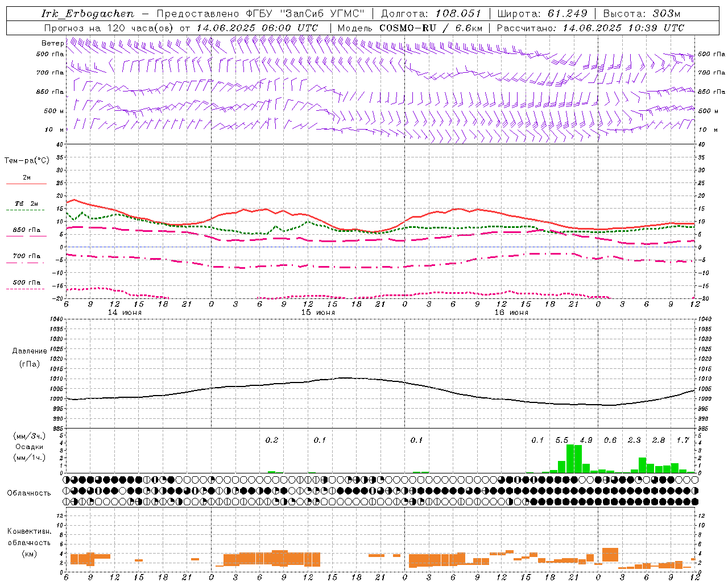
Task: Select the 0.2 precipitation total value
Action: point(272,440)
